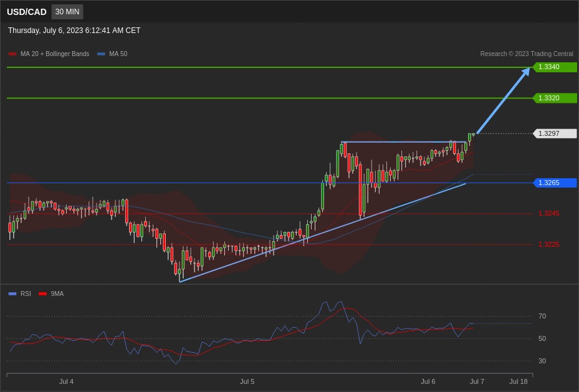Click the 30 MIN timeframe badge
The width and height of the screenshot is (579, 392).
(x=67, y=12)
